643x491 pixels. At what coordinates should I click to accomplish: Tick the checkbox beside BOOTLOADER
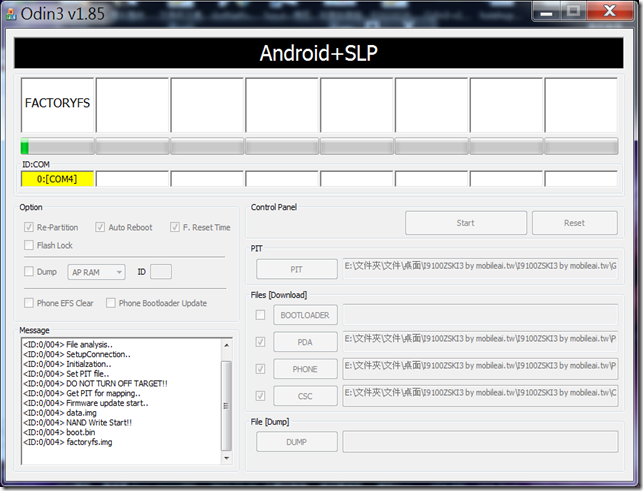click(260, 315)
